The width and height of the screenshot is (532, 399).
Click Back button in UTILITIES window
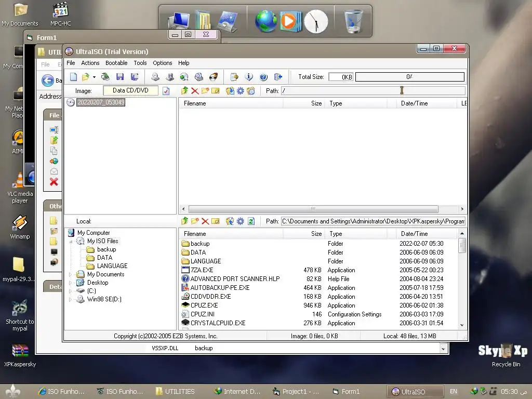pyautogui.click(x=48, y=81)
